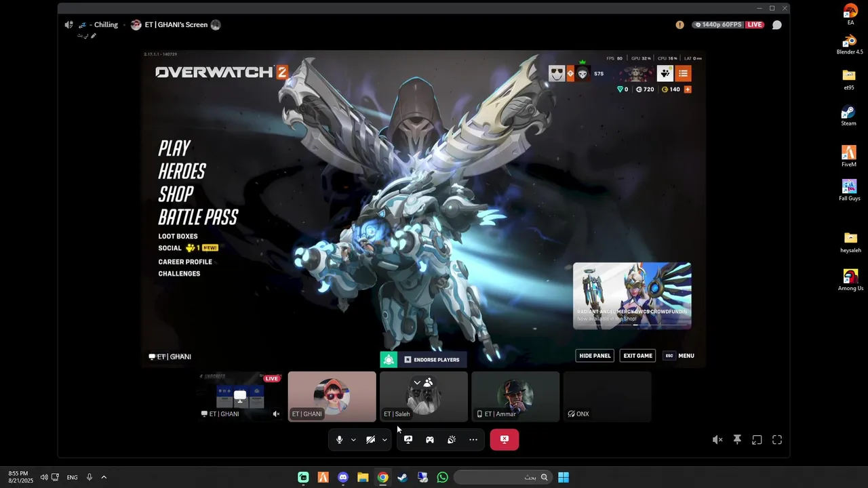Screen dimensions: 868x488
Task: Open the FiveM desktop shortcut
Action: pos(849,157)
